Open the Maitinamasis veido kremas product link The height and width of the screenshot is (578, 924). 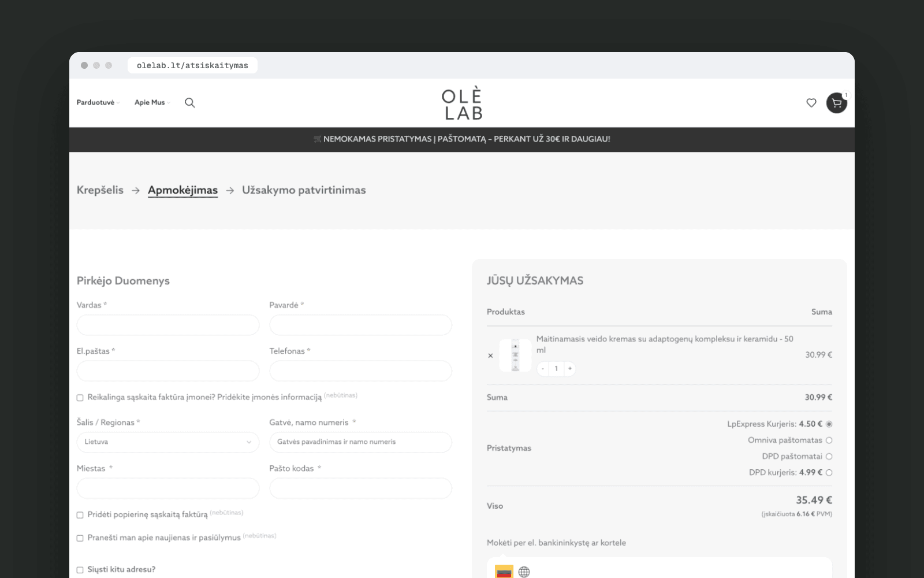coord(665,344)
